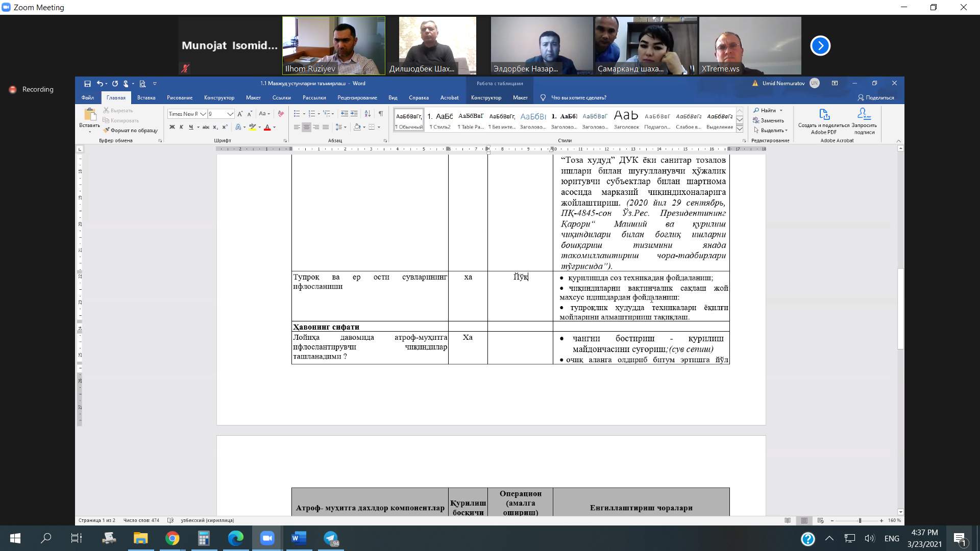Screen dimensions: 980x551
Task: Toggle bold formatting (Ж)
Action: click(x=172, y=127)
